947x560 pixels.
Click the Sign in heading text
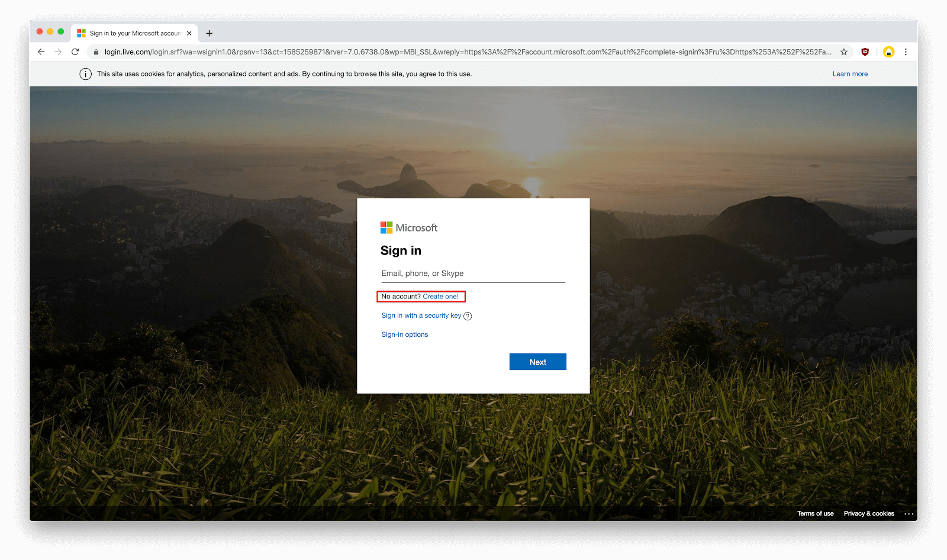click(401, 250)
